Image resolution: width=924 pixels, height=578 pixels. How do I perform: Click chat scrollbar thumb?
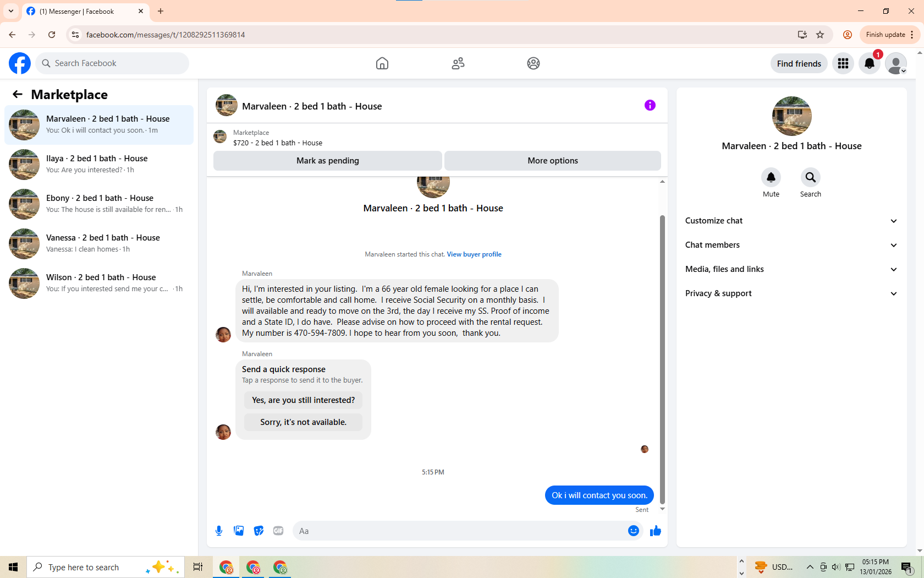[662, 359]
